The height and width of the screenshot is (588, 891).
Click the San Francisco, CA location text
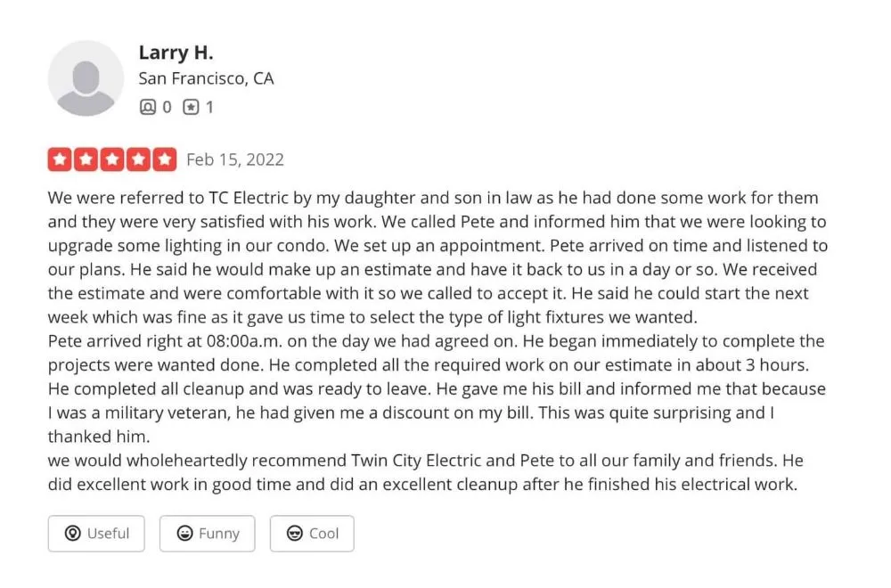coord(206,78)
